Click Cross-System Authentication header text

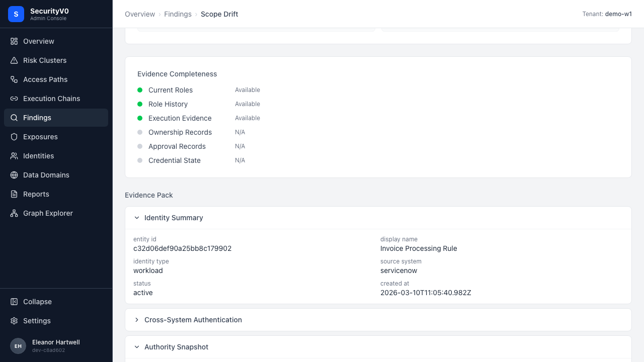pyautogui.click(x=193, y=320)
